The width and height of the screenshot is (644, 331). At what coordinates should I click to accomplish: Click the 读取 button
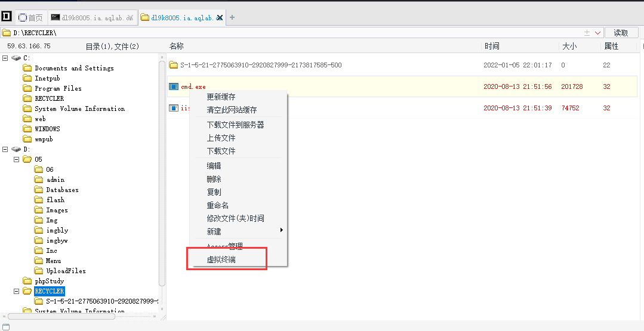[x=621, y=33]
